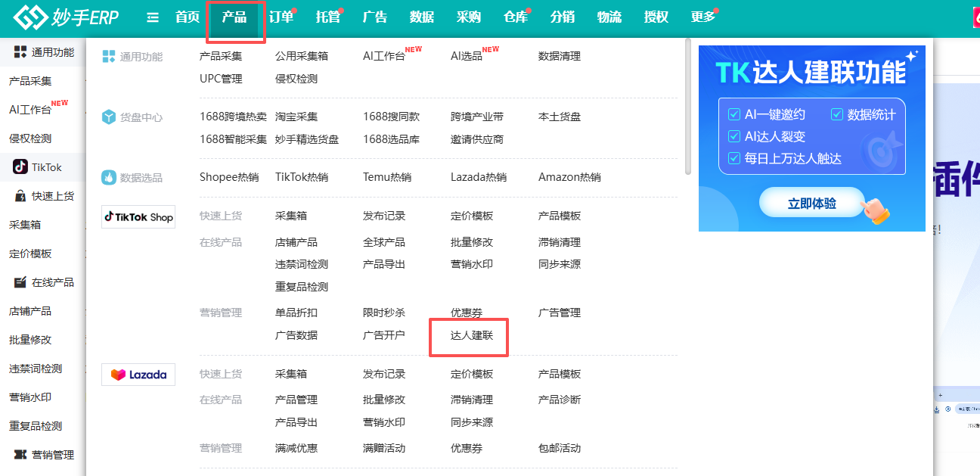The width and height of the screenshot is (980, 476).
Task: Open Lazada热销 link
Action: tap(479, 177)
